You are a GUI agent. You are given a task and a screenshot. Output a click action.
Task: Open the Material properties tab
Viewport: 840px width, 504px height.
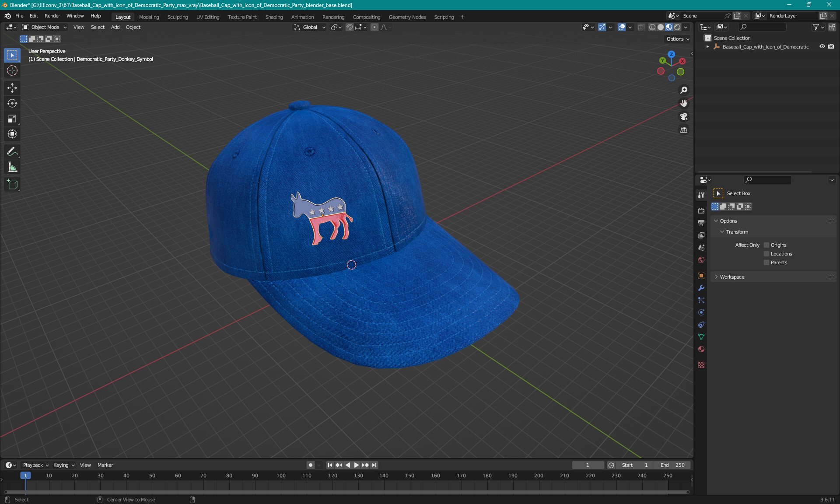pyautogui.click(x=701, y=349)
